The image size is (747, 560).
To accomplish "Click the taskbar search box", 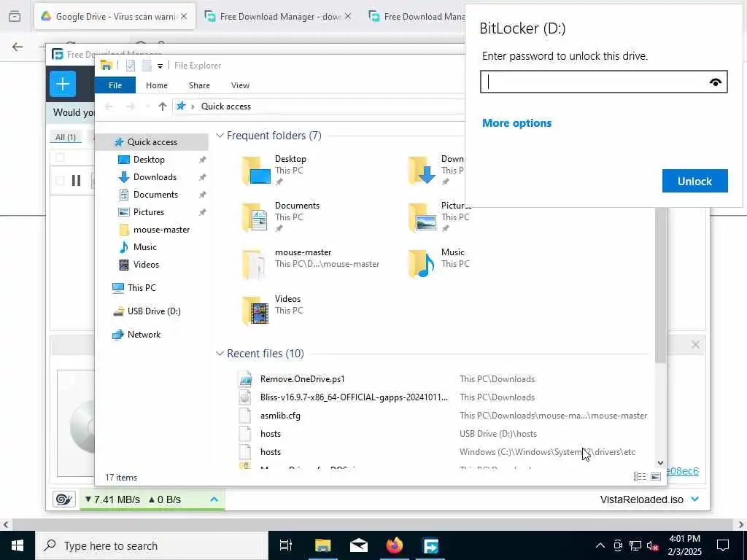I will pos(152,545).
